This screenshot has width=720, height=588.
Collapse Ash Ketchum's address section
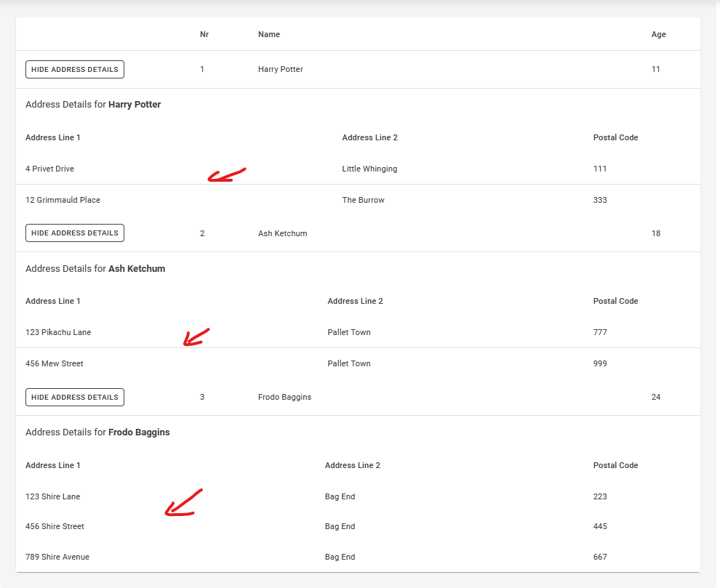pyautogui.click(x=74, y=233)
